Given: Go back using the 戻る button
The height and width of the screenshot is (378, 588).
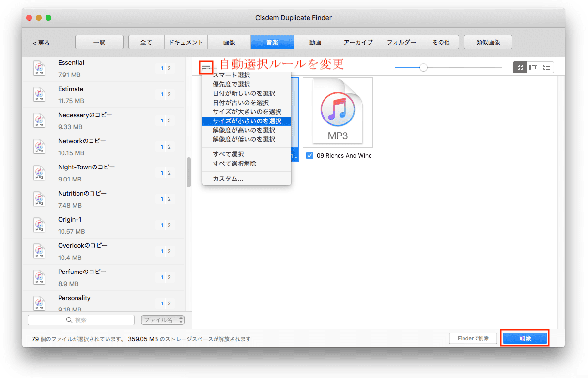Looking at the screenshot, I should click(x=41, y=43).
